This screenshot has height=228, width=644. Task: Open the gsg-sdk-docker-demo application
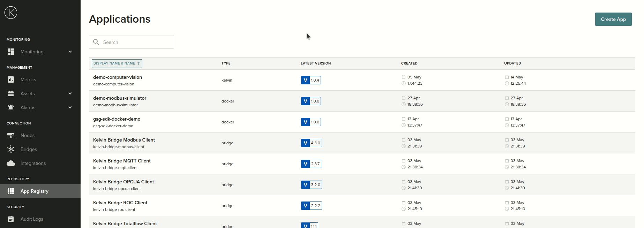coord(117,119)
